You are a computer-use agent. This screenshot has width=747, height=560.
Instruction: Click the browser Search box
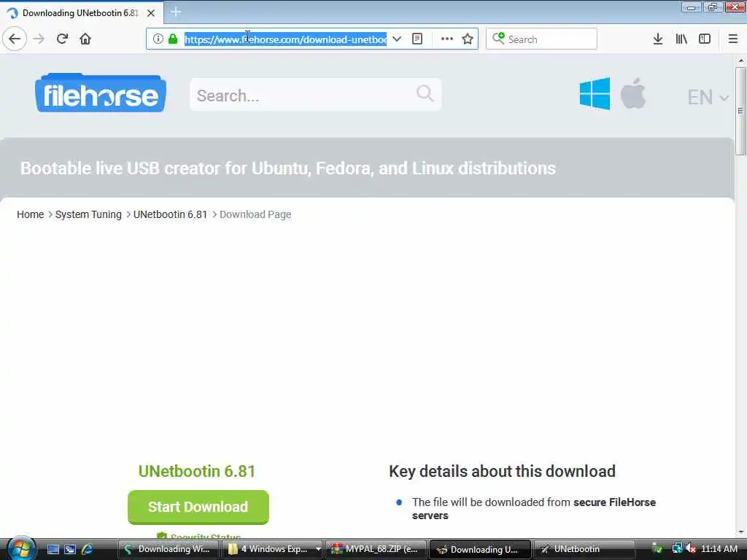[x=541, y=39]
